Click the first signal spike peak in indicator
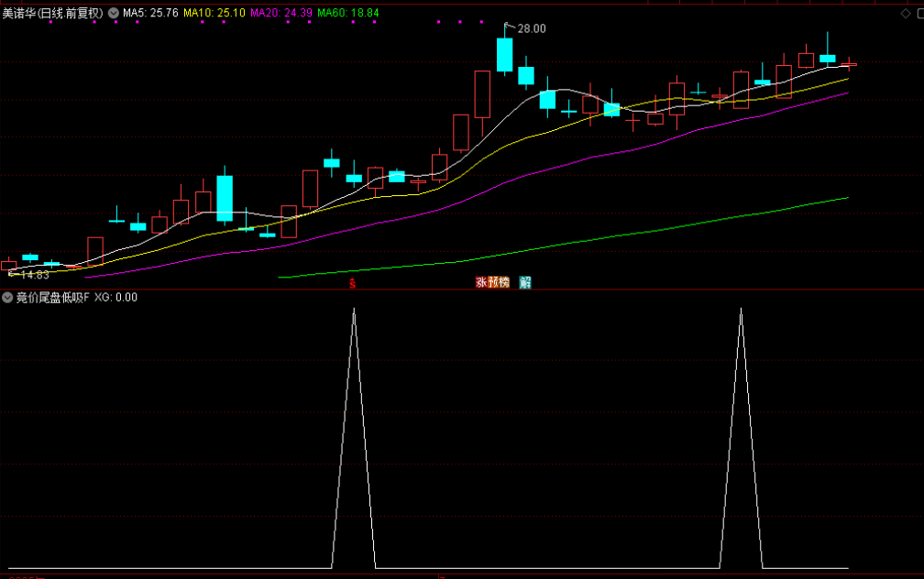The image size is (924, 579). (354, 310)
